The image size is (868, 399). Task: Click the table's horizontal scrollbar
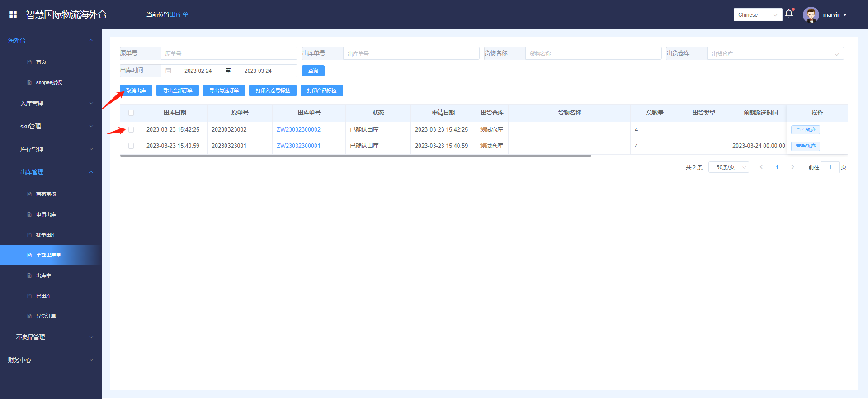click(x=355, y=156)
